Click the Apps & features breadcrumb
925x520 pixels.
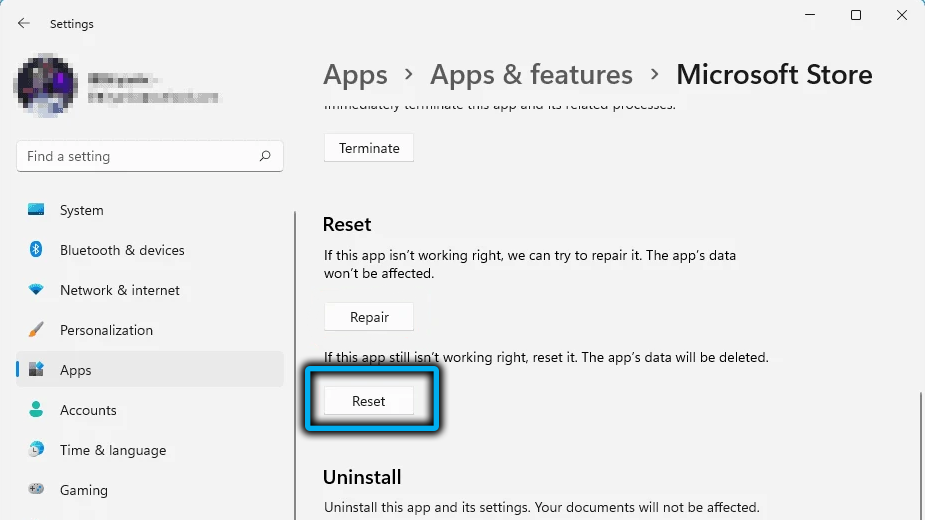pos(531,75)
